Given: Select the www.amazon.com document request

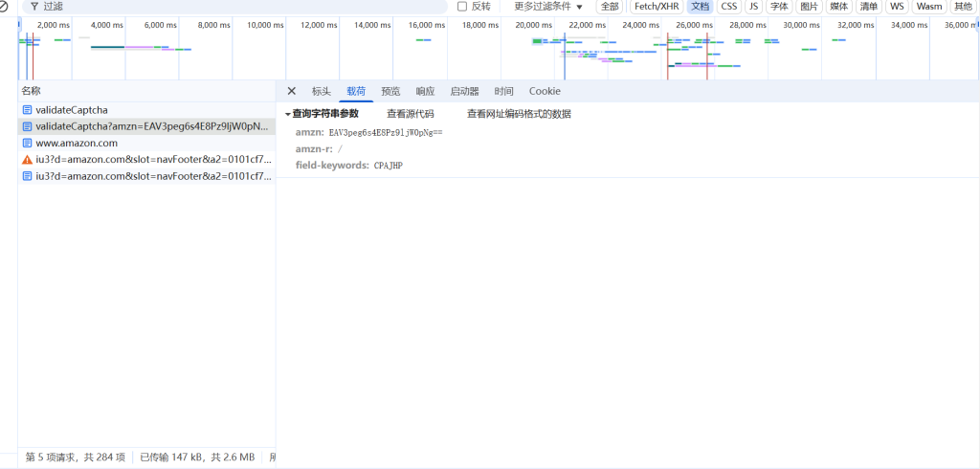Looking at the screenshot, I should click(77, 143).
